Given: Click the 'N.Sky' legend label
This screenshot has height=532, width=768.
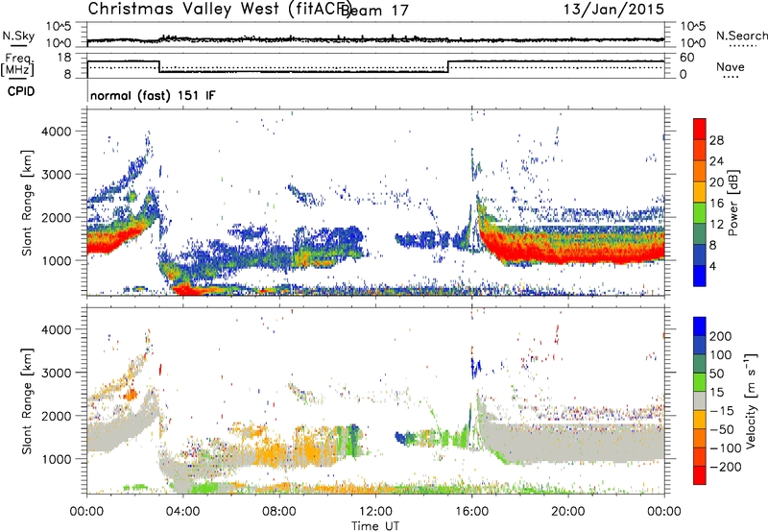Looking at the screenshot, I should pyautogui.click(x=18, y=36).
